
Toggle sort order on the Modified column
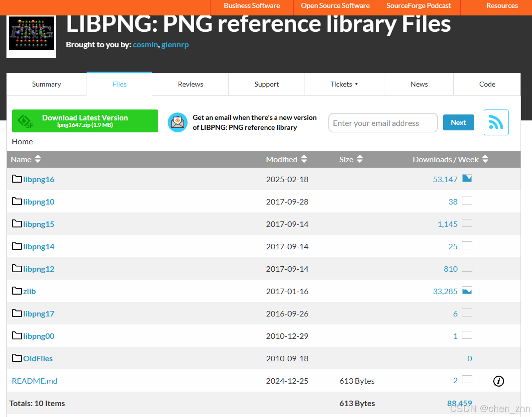click(303, 159)
